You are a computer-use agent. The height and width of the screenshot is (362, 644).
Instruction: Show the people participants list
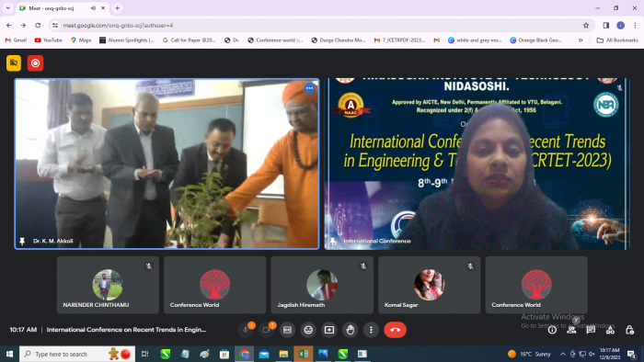571,330
